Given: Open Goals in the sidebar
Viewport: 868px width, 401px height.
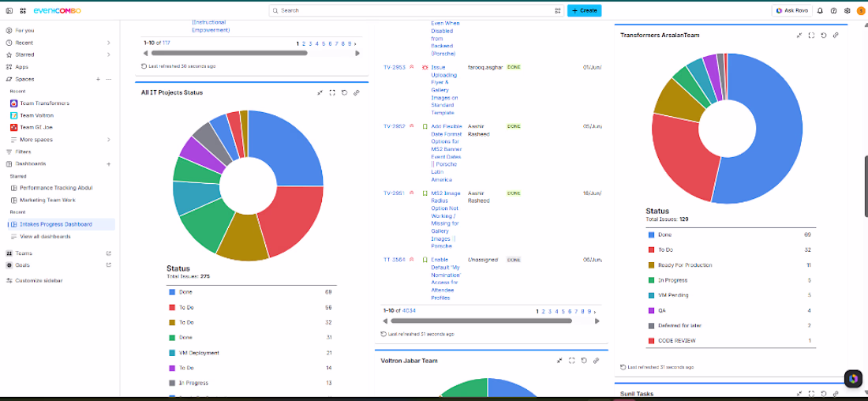Looking at the screenshot, I should point(23,265).
